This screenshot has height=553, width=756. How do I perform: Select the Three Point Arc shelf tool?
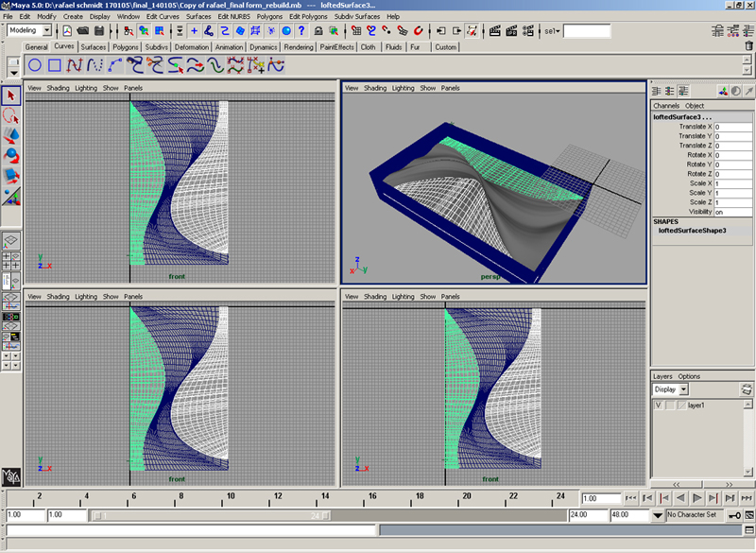click(114, 65)
